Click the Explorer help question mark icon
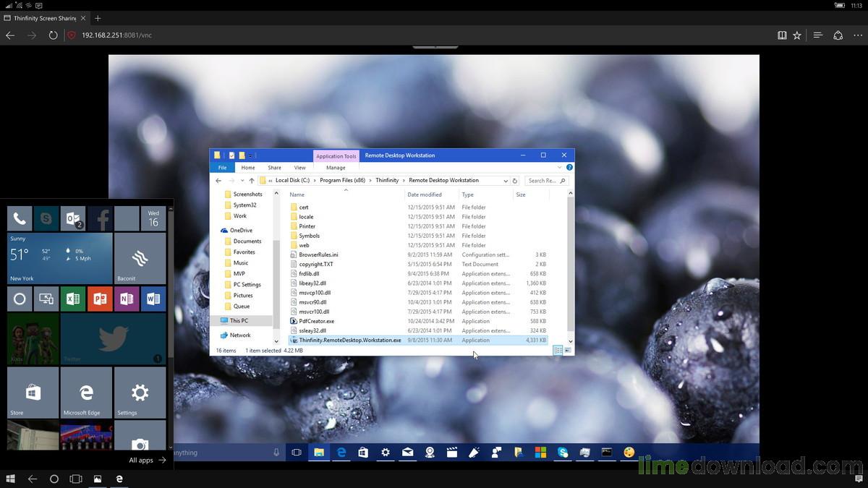This screenshot has width=868, height=488. click(569, 168)
